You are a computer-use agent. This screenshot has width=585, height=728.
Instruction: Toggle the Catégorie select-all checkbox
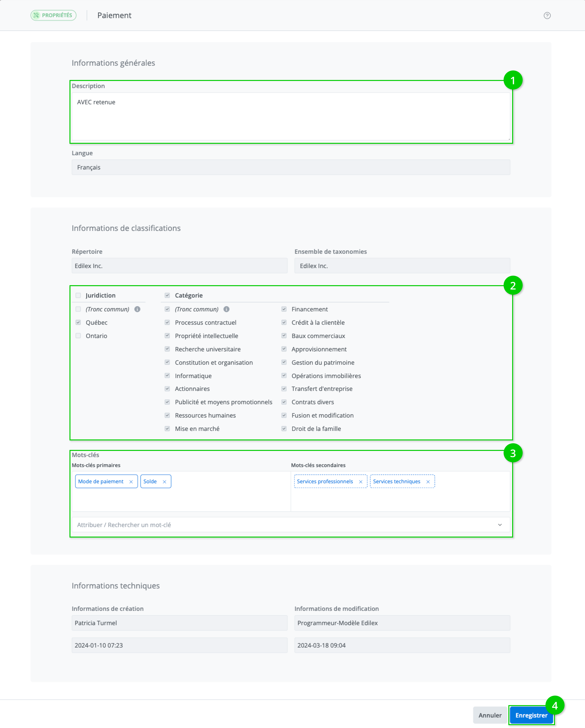(x=167, y=295)
